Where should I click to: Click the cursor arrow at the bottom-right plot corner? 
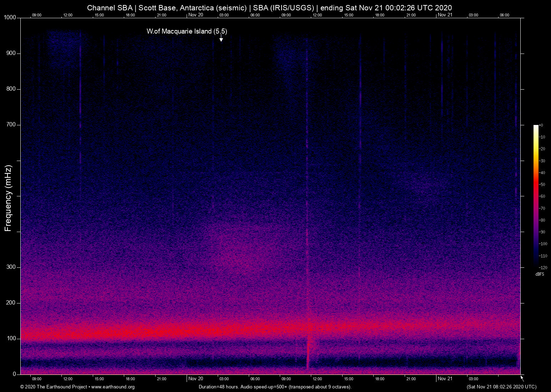click(x=521, y=377)
